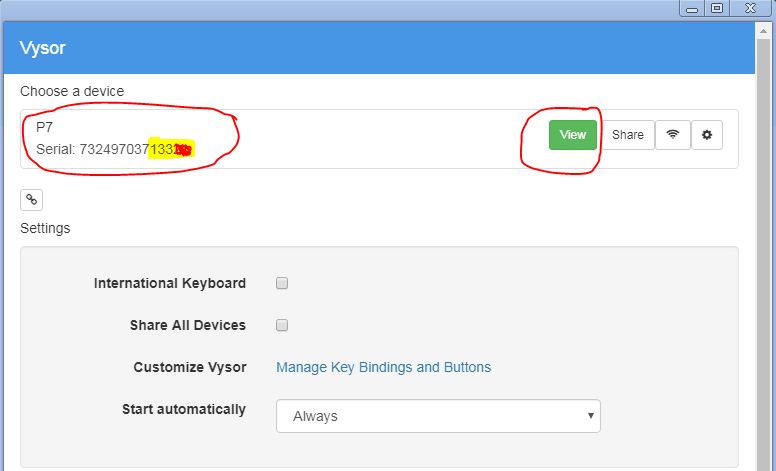The height and width of the screenshot is (471, 776).
Task: Click the International Keyboard label
Action: pyautogui.click(x=170, y=283)
